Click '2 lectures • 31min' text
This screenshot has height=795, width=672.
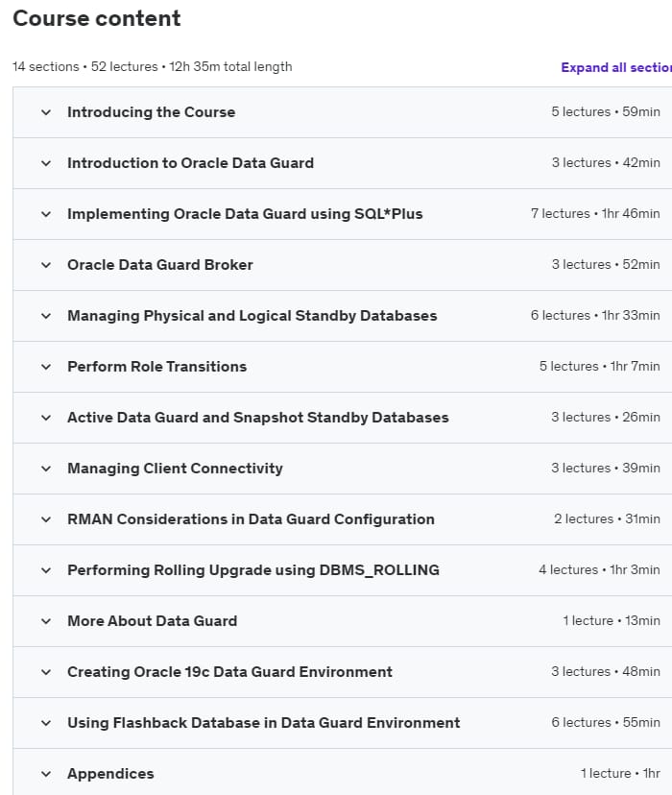pos(607,518)
